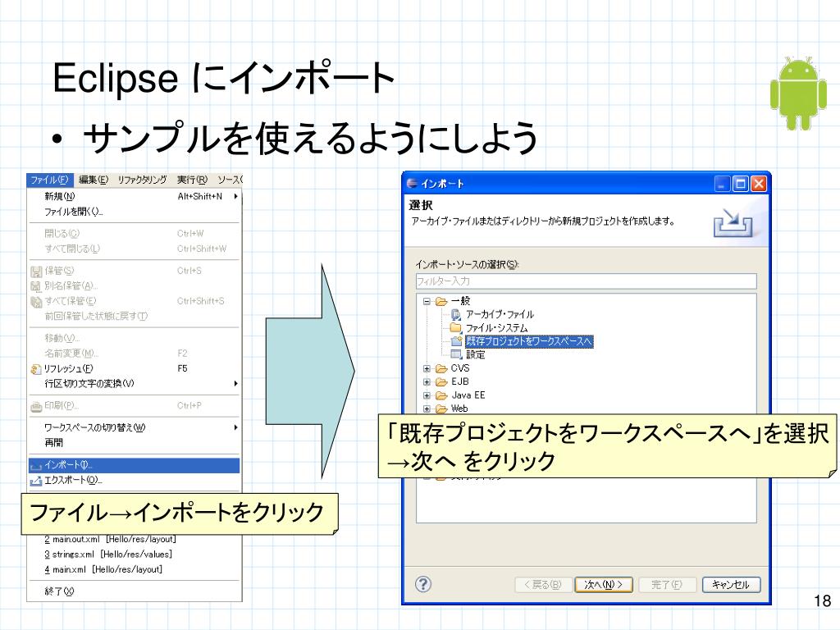
Task: Select 設定 in import sources tree
Action: (475, 354)
